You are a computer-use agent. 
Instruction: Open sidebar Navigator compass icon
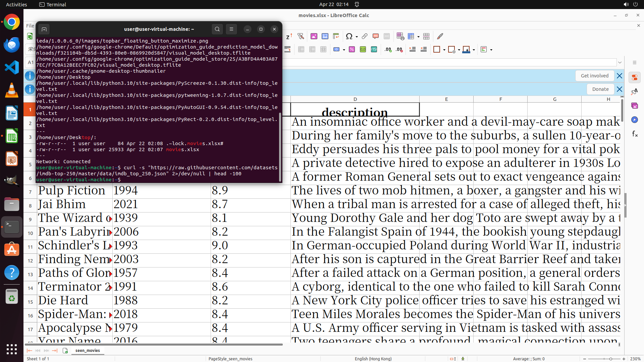634,120
